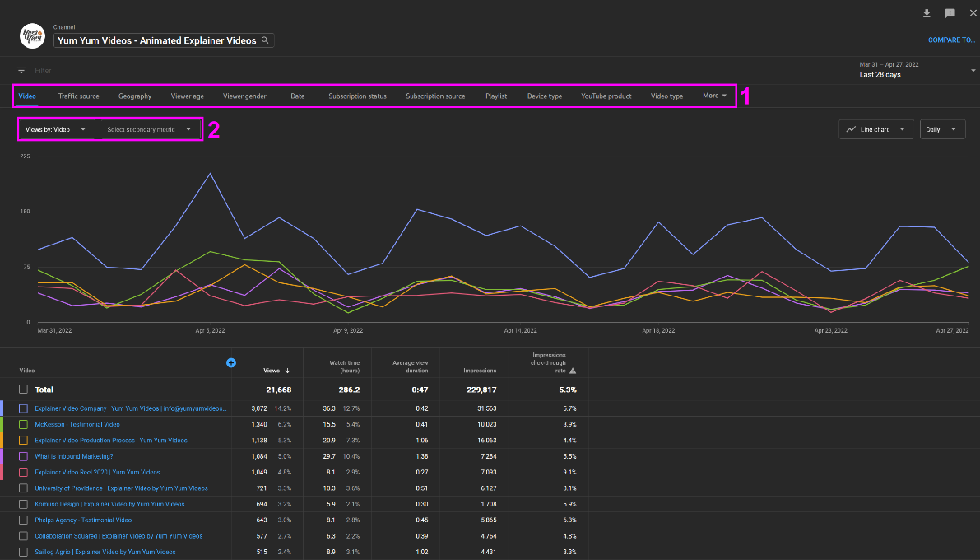Click the search icon in channel name box
This screenshot has width=980, height=560.
265,40
